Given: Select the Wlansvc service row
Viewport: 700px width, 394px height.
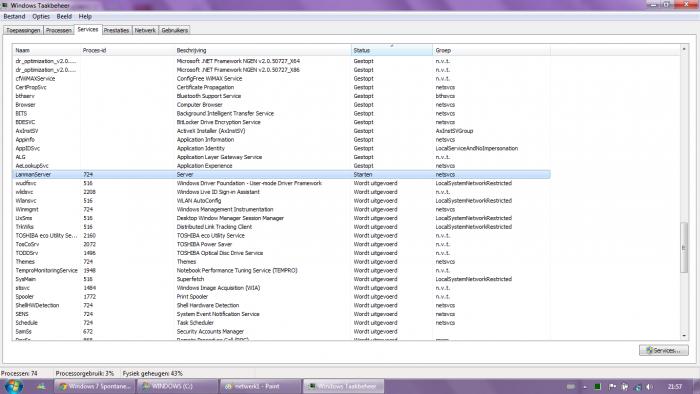Looking at the screenshot, I should 281,201.
